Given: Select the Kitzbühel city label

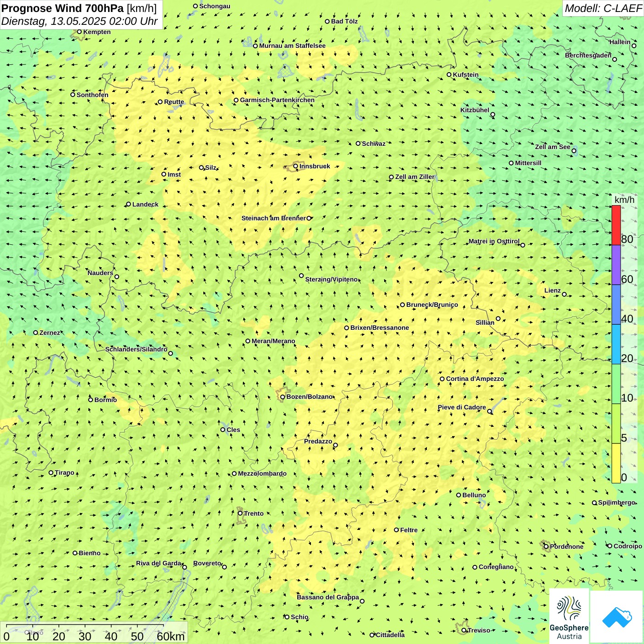Looking at the screenshot, I should pos(475,110).
